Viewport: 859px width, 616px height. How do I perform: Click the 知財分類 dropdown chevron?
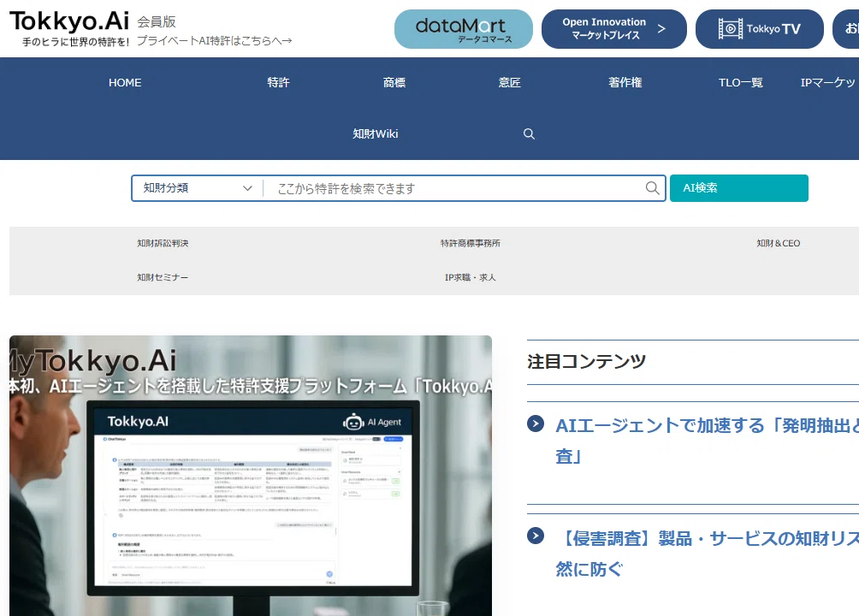247,188
